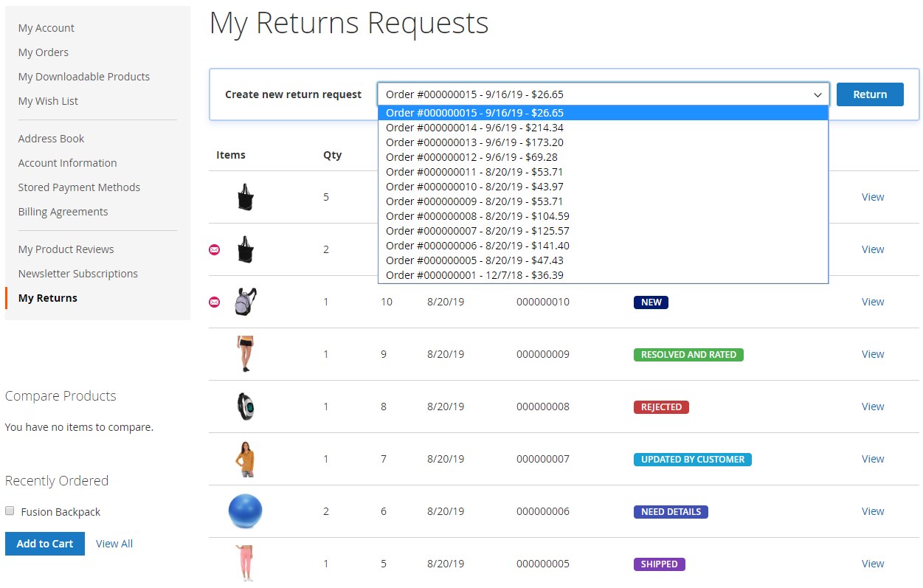The width and height of the screenshot is (923, 588).
Task: Choose Order #000000015 highlighted option
Action: pos(603,113)
